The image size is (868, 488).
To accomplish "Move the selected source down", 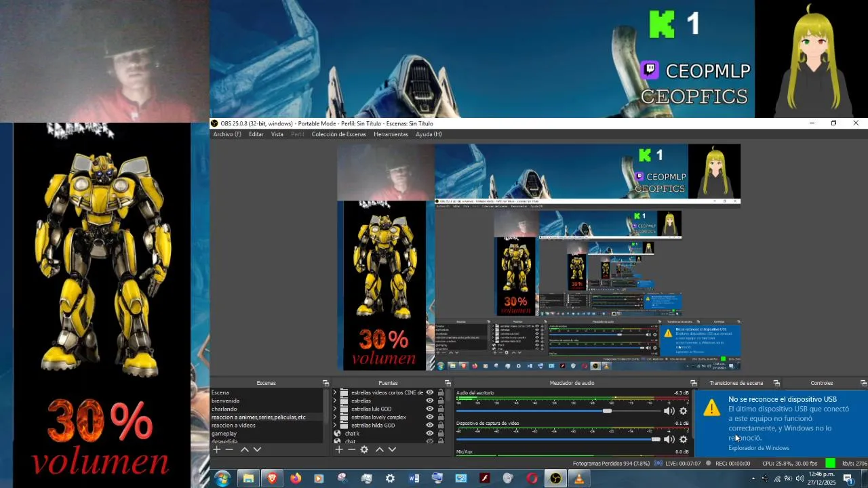I will 392,449.
